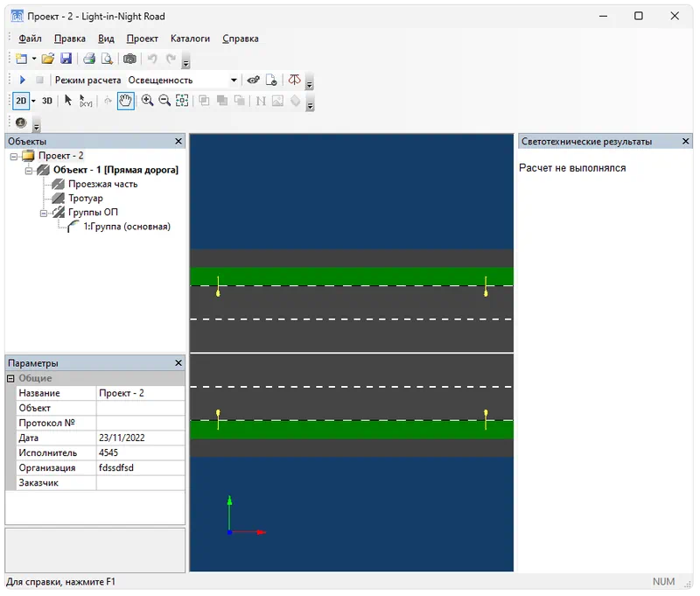The width and height of the screenshot is (700, 596).
Task: Click the empty Протокол № value cell
Action: pos(141,424)
